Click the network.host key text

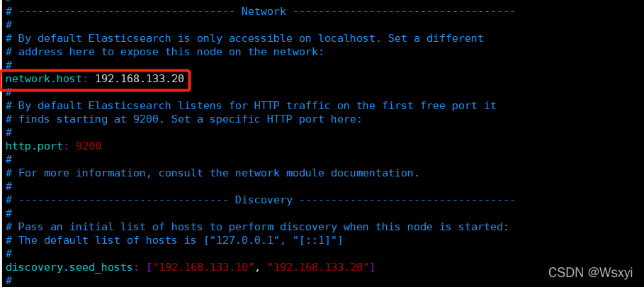(45, 79)
